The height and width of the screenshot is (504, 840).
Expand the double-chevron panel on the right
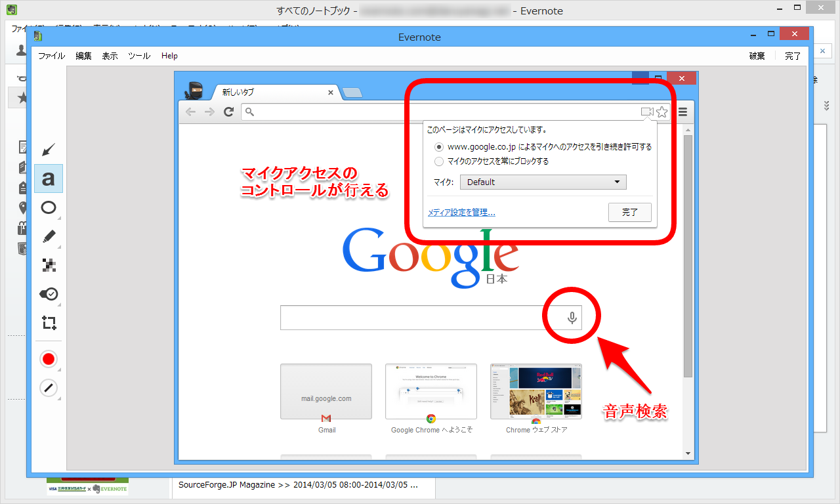826,104
